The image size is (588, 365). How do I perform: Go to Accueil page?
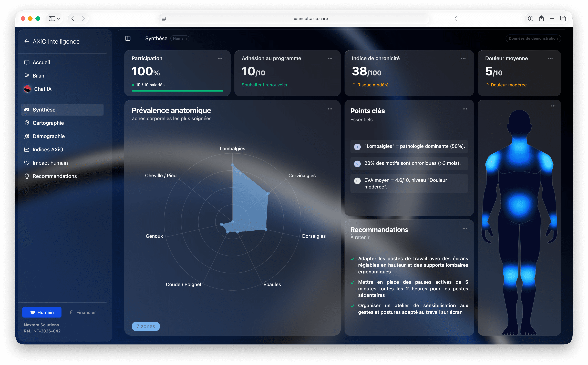(x=41, y=62)
